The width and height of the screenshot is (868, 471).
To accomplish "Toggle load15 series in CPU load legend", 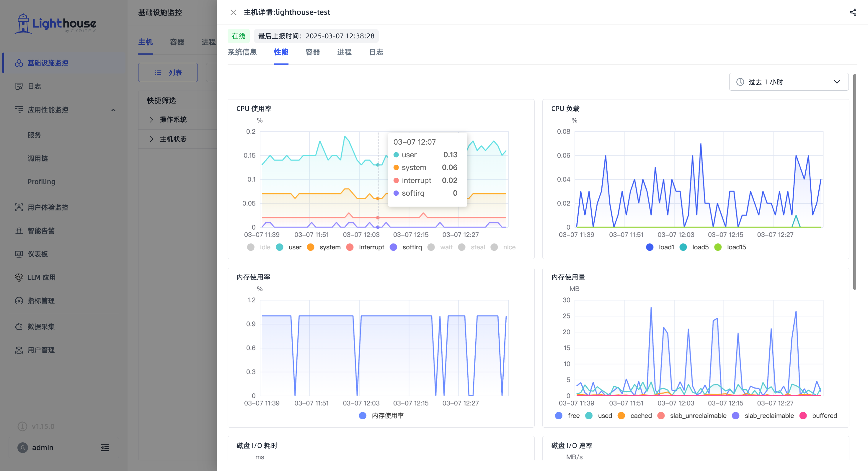I will click(x=730, y=247).
